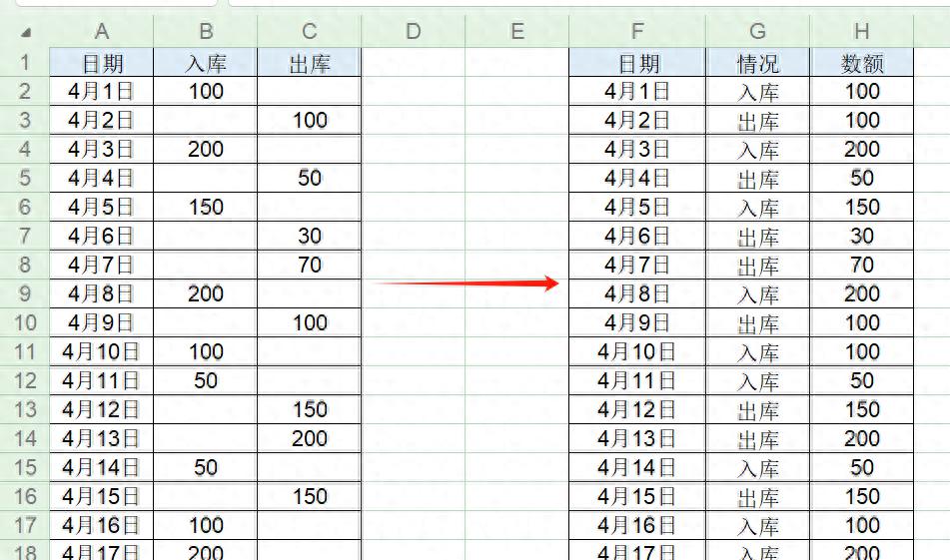Select cell B2 with value 100
The width and height of the screenshot is (950, 560).
tap(206, 91)
